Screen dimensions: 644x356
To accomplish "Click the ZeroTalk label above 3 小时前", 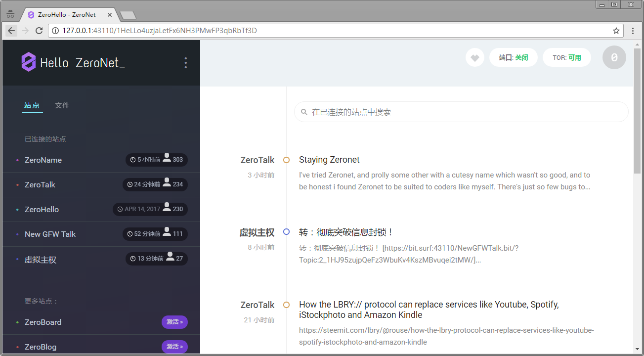I will click(x=258, y=160).
